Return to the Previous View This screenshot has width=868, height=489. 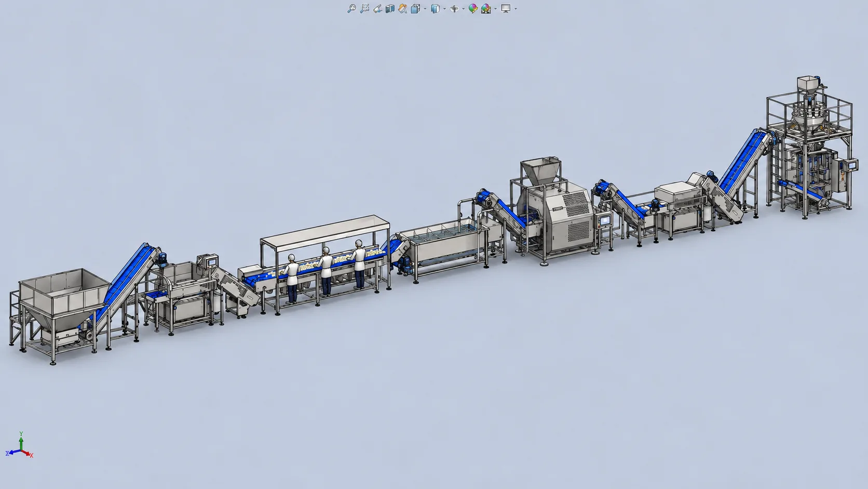pyautogui.click(x=377, y=8)
